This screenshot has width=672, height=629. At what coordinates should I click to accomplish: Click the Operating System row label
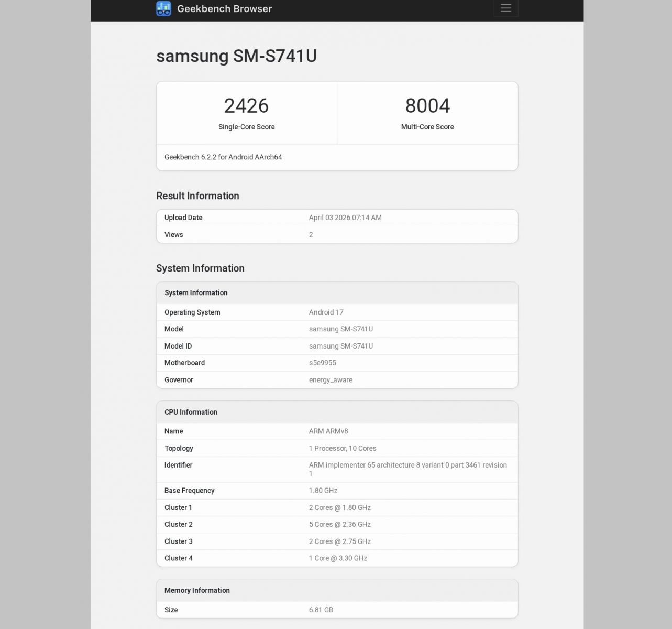192,312
